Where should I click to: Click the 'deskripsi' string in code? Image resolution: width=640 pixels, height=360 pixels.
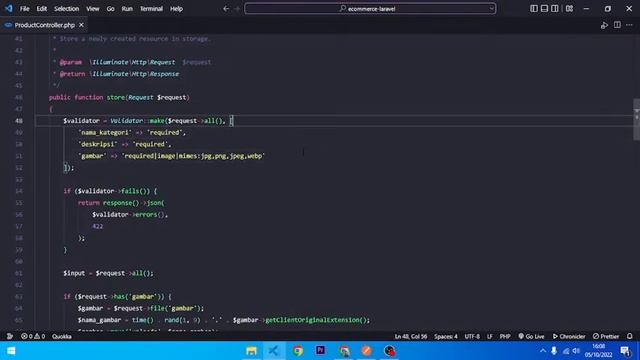pos(98,144)
